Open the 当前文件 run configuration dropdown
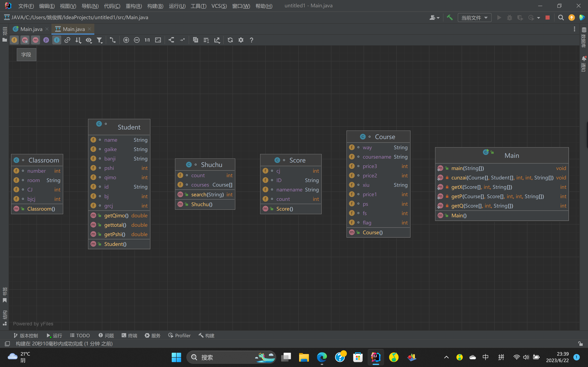The width and height of the screenshot is (588, 367). (474, 18)
